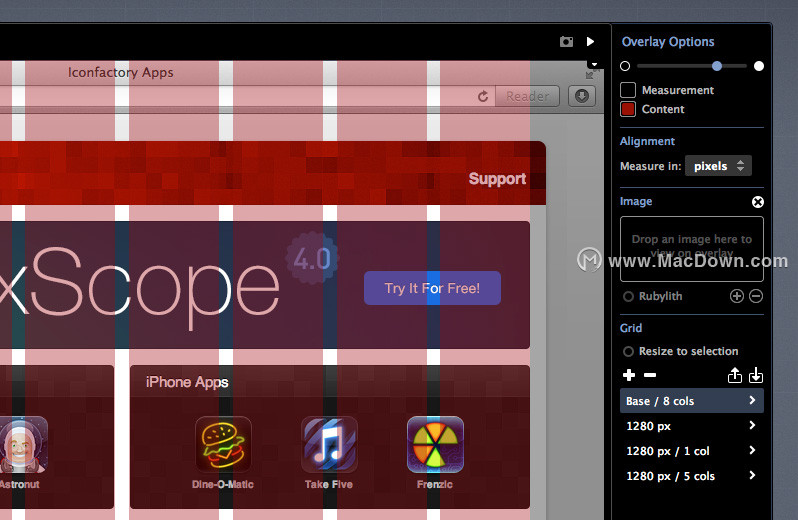This screenshot has height=520, width=798.
Task: Open the Measurement color swatch
Action: pos(628,90)
